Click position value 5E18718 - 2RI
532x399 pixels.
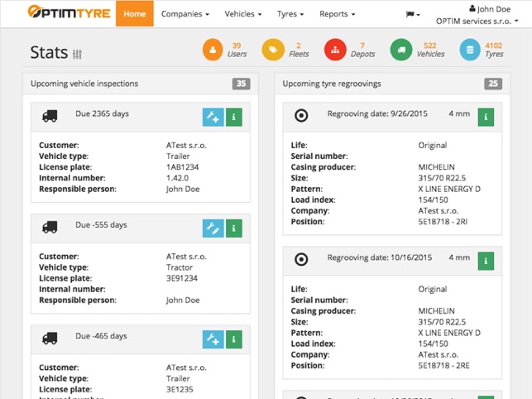[x=443, y=221]
